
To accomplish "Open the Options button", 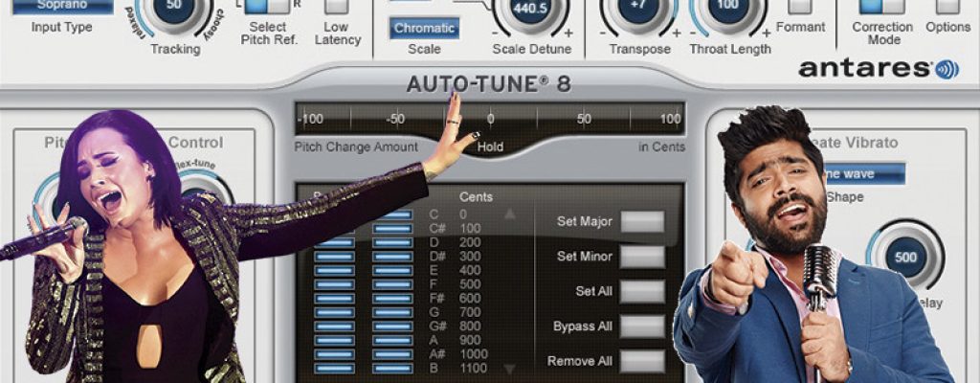I will [947, 7].
